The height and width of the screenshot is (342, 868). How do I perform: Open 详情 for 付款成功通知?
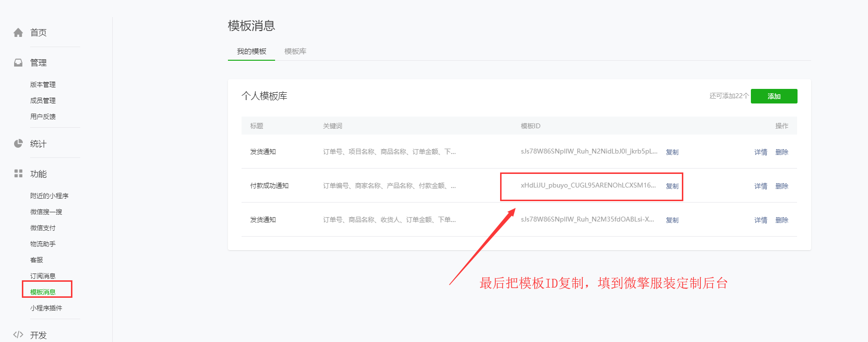[761, 186]
